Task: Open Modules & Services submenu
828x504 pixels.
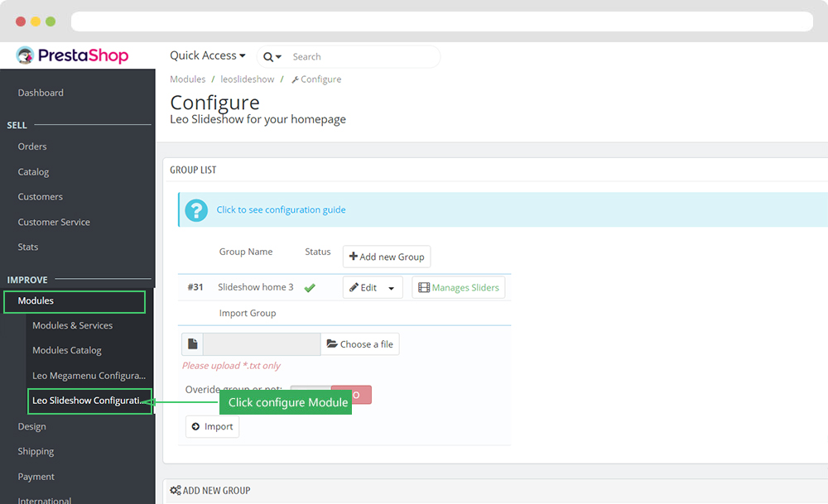Action: 72,325
